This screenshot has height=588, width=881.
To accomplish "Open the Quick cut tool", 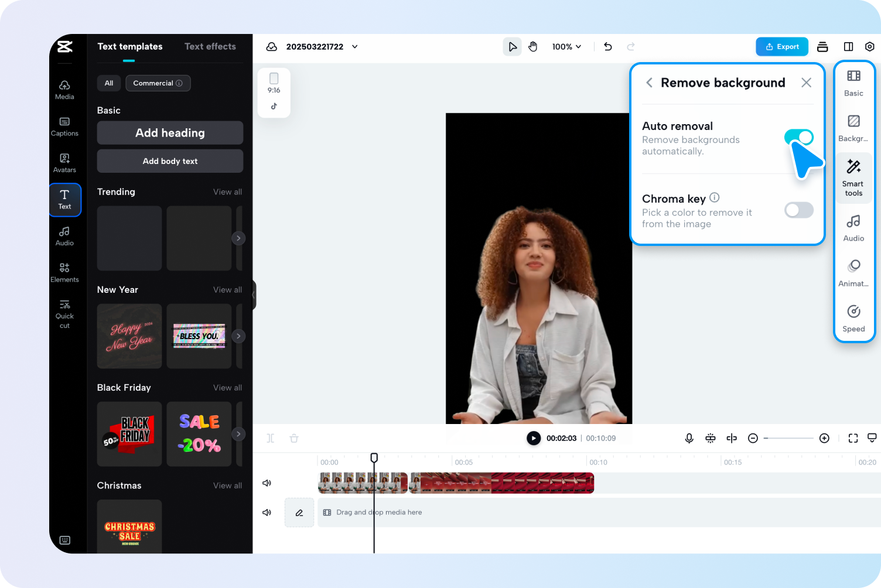I will 64,314.
